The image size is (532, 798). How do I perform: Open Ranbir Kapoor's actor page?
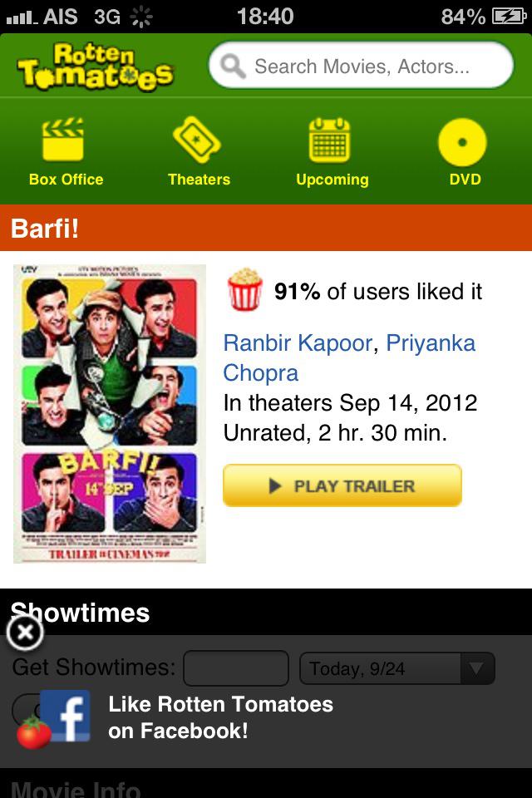pos(298,343)
